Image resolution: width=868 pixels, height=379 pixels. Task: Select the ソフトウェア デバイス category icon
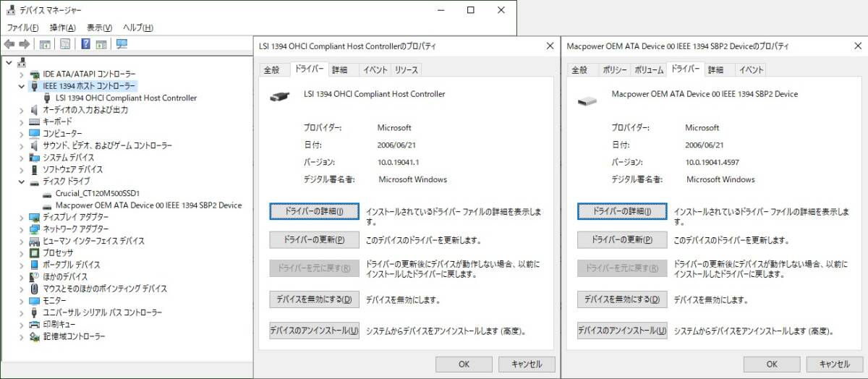(x=34, y=169)
